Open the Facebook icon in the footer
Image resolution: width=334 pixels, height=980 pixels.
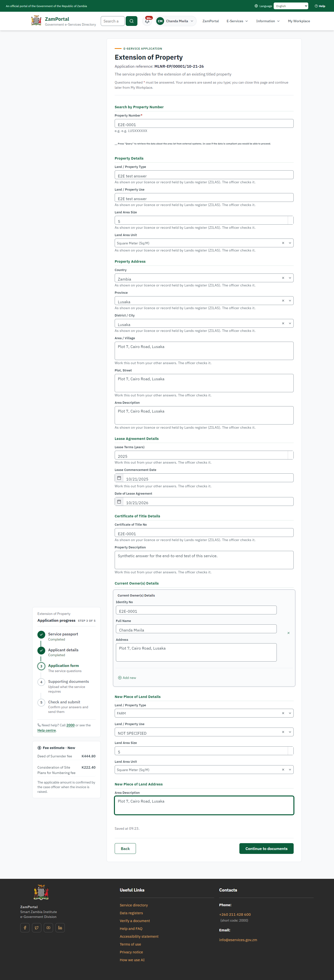coord(25,927)
